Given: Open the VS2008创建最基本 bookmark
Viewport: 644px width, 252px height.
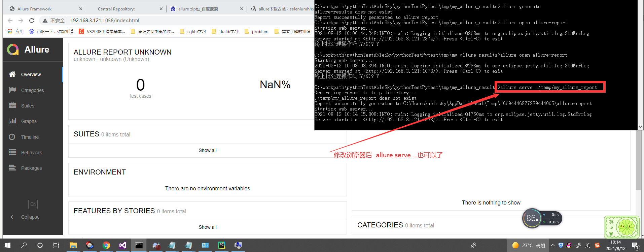Looking at the screenshot, I should (102, 31).
